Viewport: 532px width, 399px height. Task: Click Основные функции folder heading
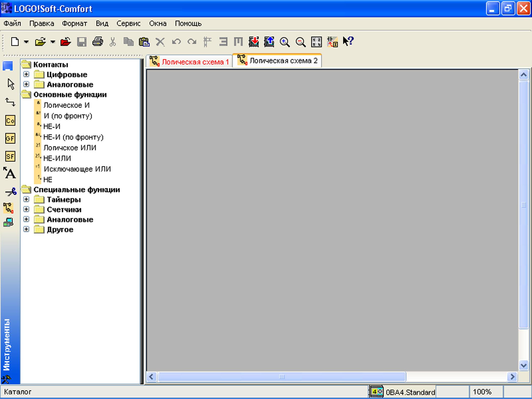[70, 95]
